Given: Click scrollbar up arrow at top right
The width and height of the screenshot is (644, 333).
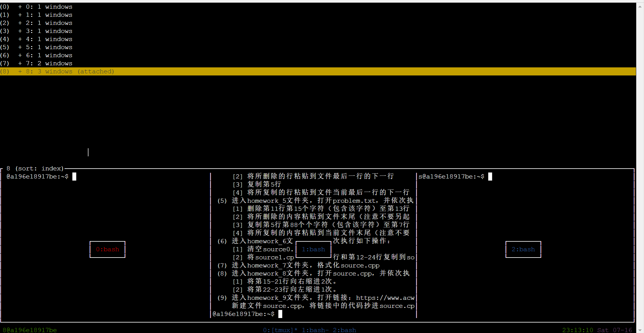Looking at the screenshot, I should (x=640, y=6).
